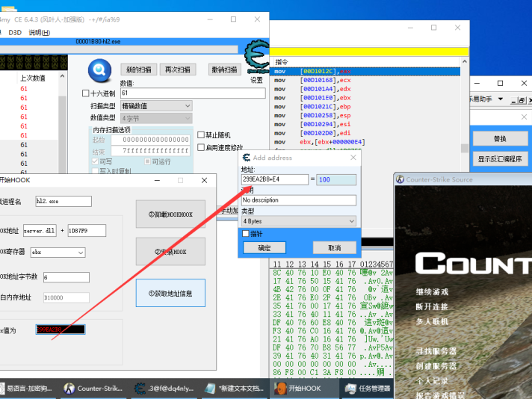The image size is (532, 399).
Task: Click the 设置 label under CE logo
Action: tap(256, 80)
